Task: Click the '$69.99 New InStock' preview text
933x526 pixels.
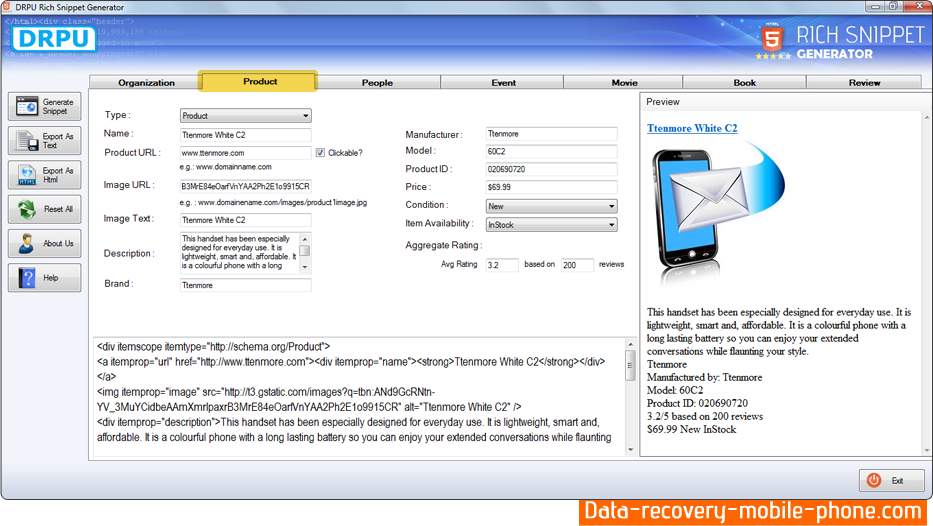Action: pyautogui.click(x=691, y=430)
